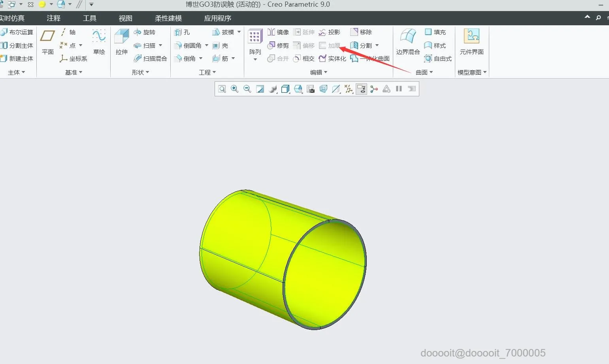The width and height of the screenshot is (609, 364).
Task: Toggle the pause simulation icon
Action: click(x=399, y=89)
